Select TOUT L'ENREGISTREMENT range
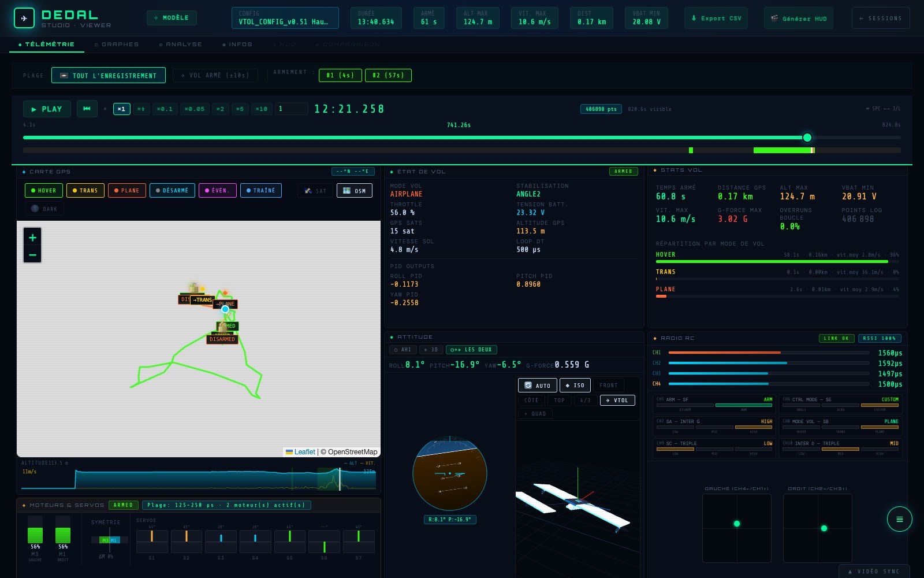The image size is (924, 578). pyautogui.click(x=109, y=75)
